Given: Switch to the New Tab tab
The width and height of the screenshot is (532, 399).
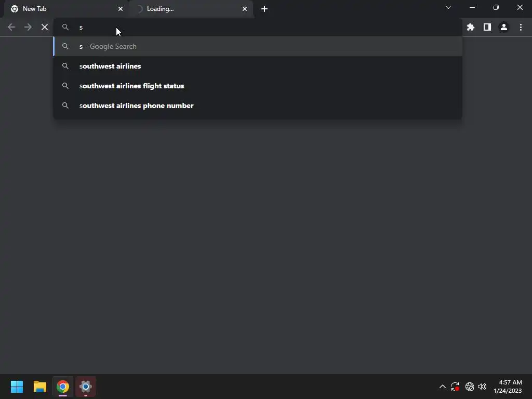Looking at the screenshot, I should tap(64, 9).
